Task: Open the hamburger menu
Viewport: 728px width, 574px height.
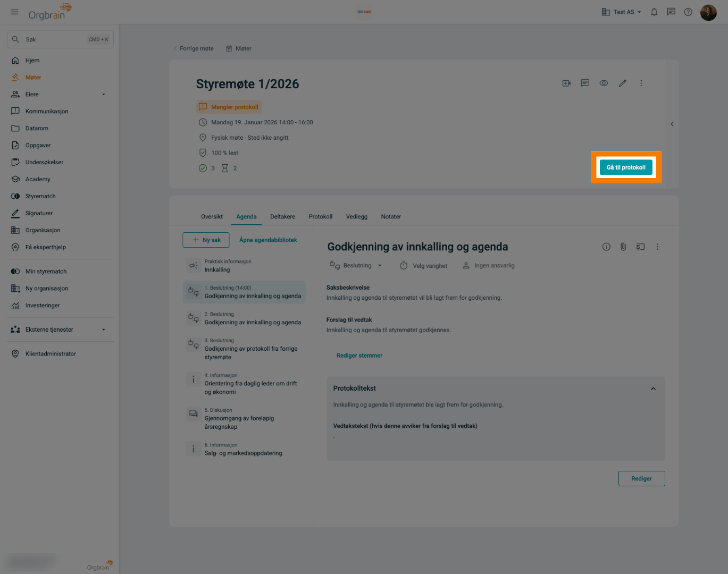Action: tap(14, 12)
